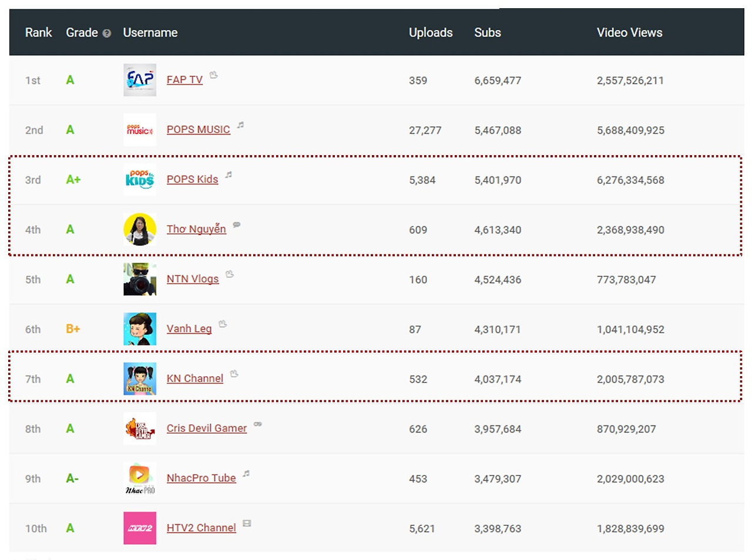
Task: Open the POPS MUSIC channel avatar
Action: click(x=140, y=130)
